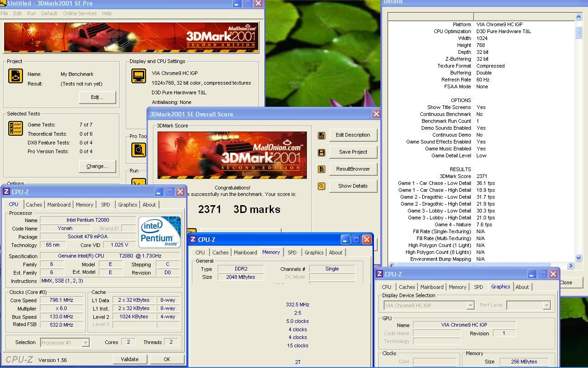
Task: Click the Rated FSB 532.0 MHz value
Action: point(61,325)
